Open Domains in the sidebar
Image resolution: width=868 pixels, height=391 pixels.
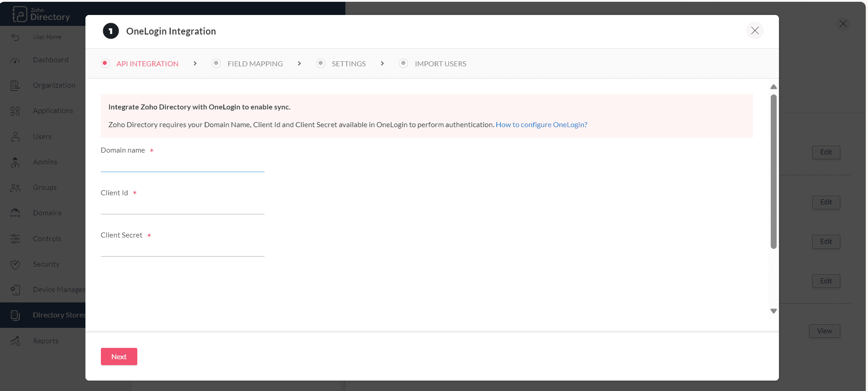point(47,213)
